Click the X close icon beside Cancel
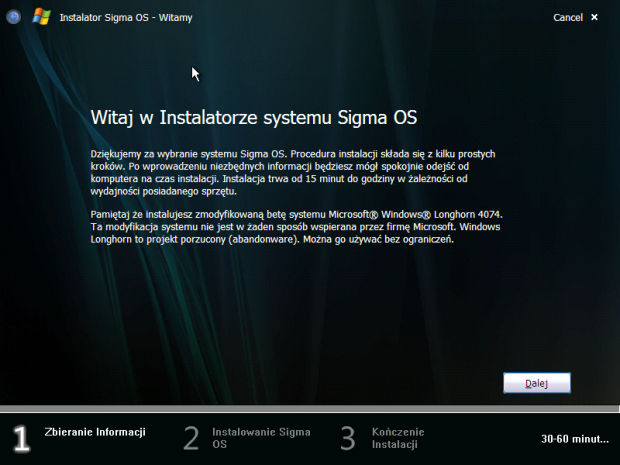The height and width of the screenshot is (465, 620). click(594, 17)
